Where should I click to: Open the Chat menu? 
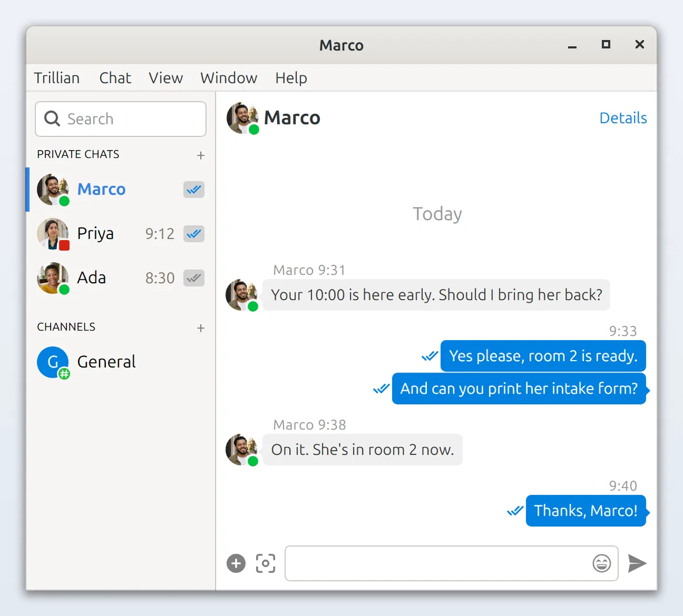coord(115,78)
